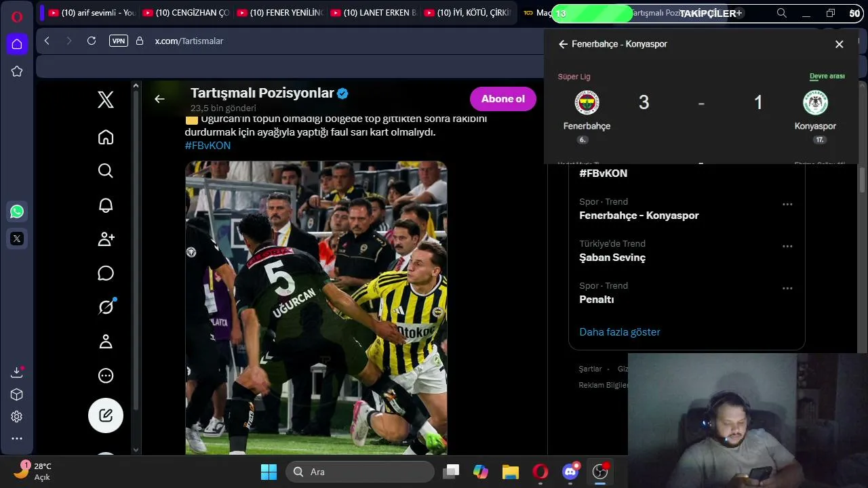The image size is (868, 488).
Task: Open X notifications bell
Action: [106, 205]
